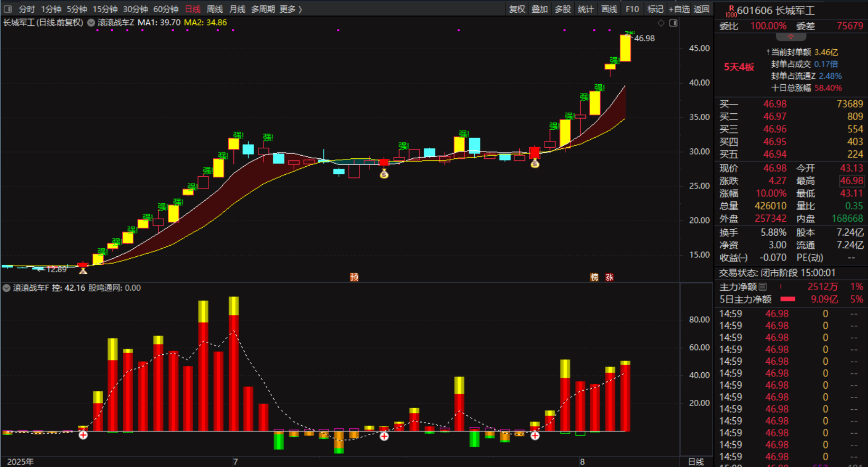This screenshot has width=868, height=467.
Task: Toggle the right panel layout icon
Action: [673, 23]
